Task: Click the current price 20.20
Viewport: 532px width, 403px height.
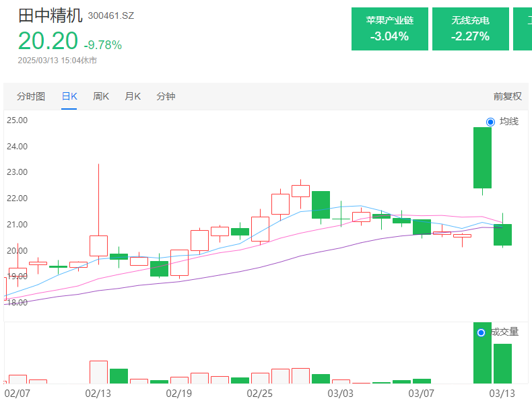Action: 48,40
